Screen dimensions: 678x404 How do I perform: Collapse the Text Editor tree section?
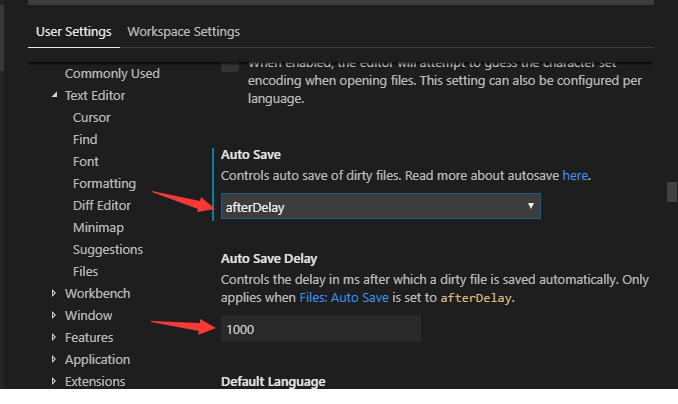point(55,96)
